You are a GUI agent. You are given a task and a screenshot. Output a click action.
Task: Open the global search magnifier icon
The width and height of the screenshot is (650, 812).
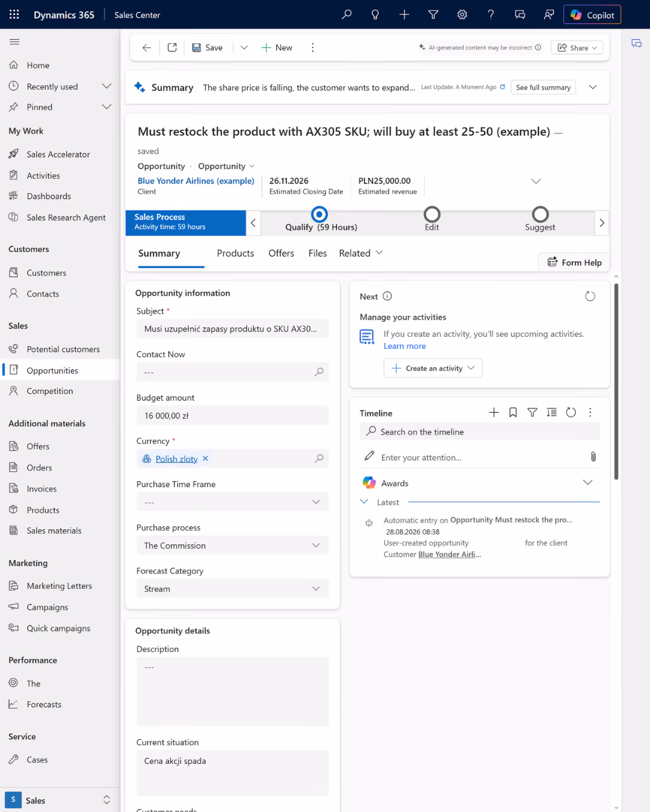point(347,14)
